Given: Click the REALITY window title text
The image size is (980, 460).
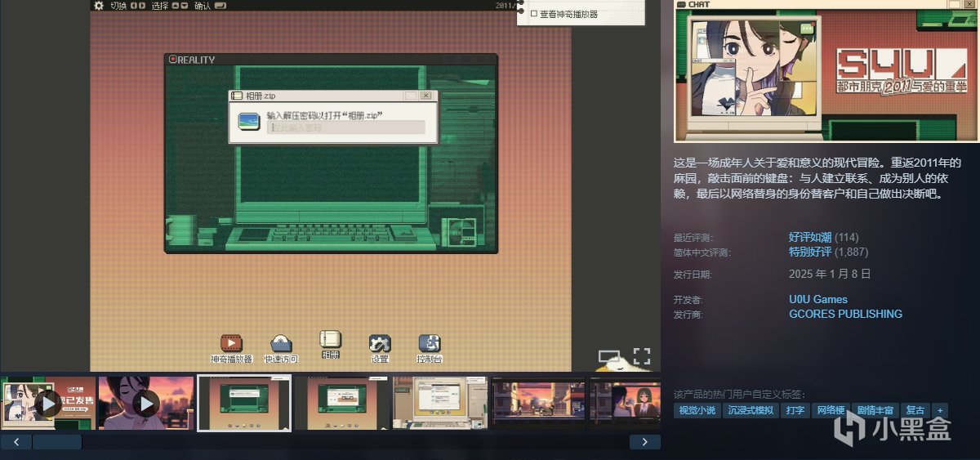Looking at the screenshot, I should (x=196, y=60).
